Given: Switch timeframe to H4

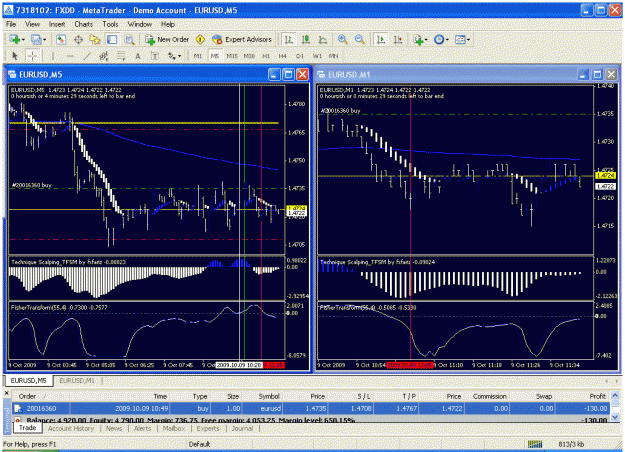Looking at the screenshot, I should pos(283,56).
